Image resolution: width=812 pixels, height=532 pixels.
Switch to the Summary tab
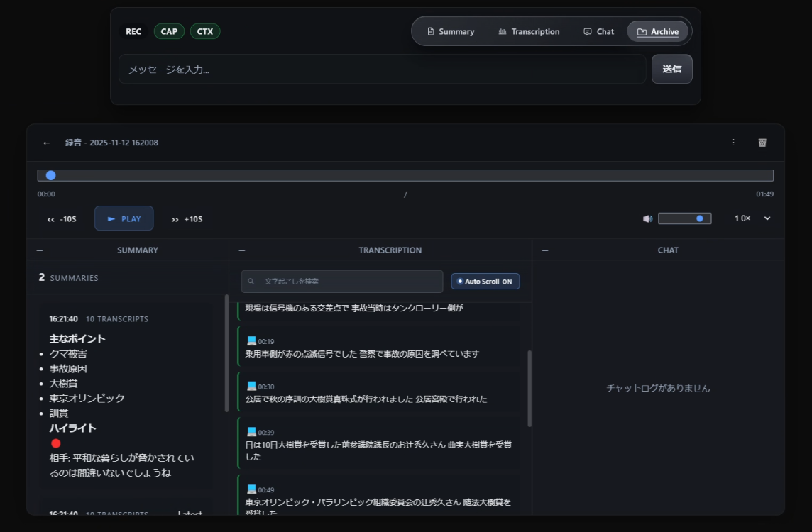(450, 32)
